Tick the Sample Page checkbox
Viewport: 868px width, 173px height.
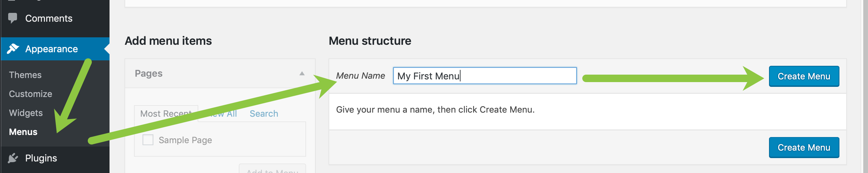click(148, 140)
